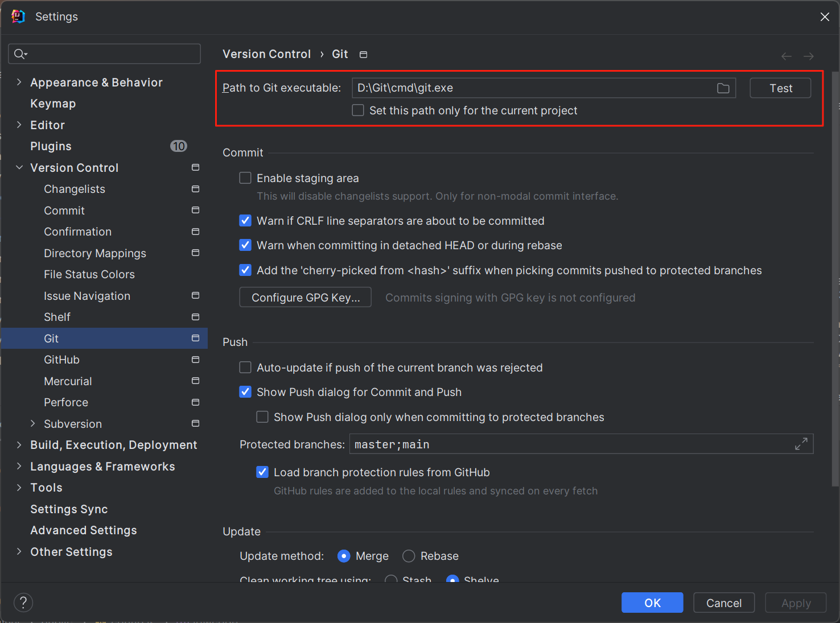Open the Keymap settings page
The width and height of the screenshot is (840, 623).
(x=53, y=104)
